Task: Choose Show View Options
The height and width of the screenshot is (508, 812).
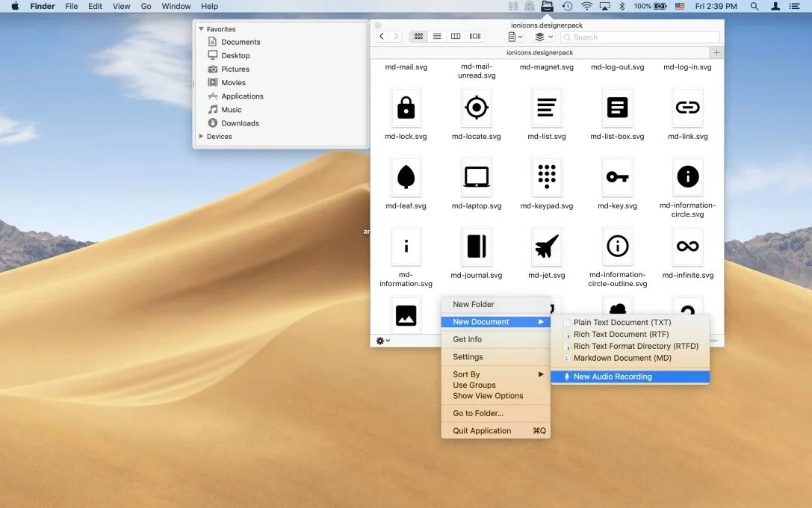Action: click(495, 396)
